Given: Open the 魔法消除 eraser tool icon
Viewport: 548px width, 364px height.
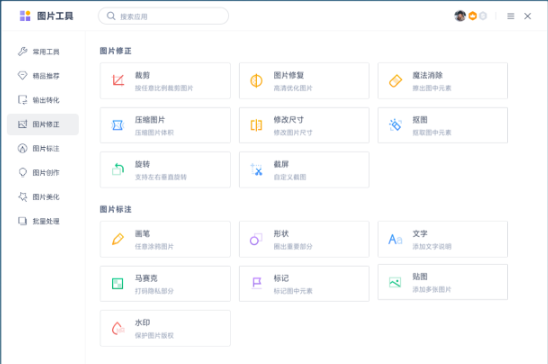Looking at the screenshot, I should point(396,81).
